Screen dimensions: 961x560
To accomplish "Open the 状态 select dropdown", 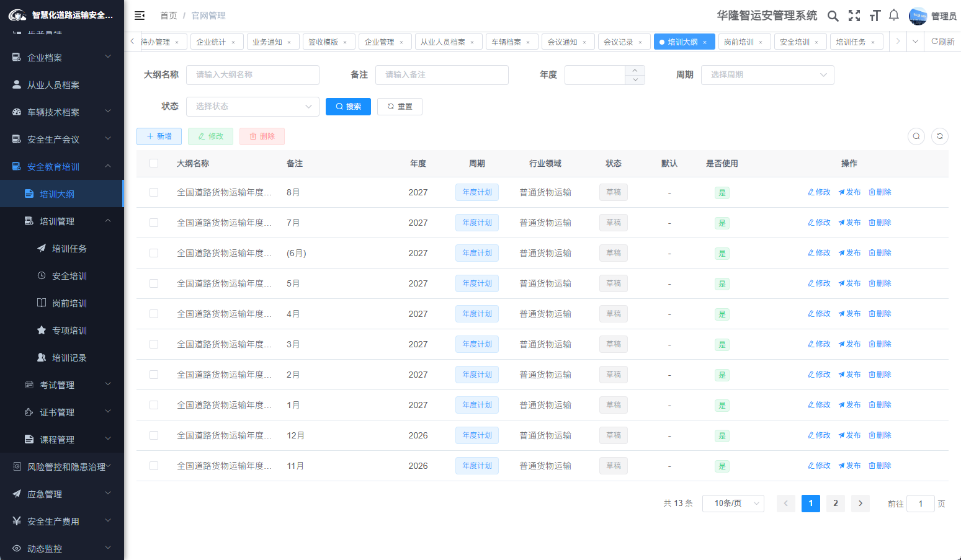I will point(253,107).
